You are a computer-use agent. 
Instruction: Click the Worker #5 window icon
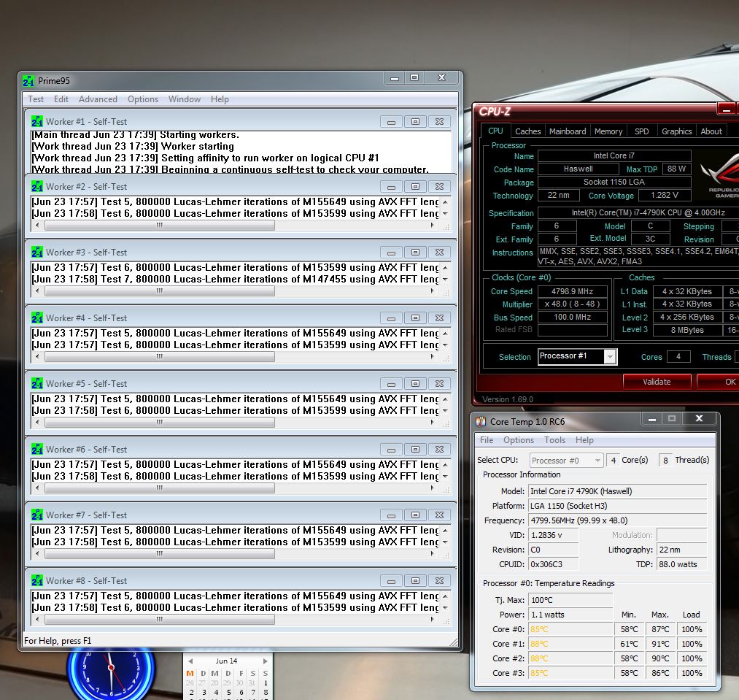click(36, 383)
